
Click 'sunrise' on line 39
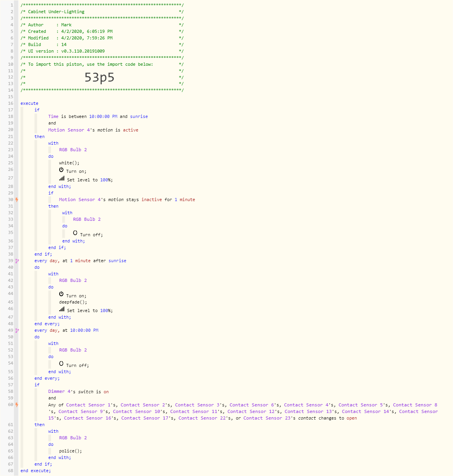pyautogui.click(x=117, y=261)
